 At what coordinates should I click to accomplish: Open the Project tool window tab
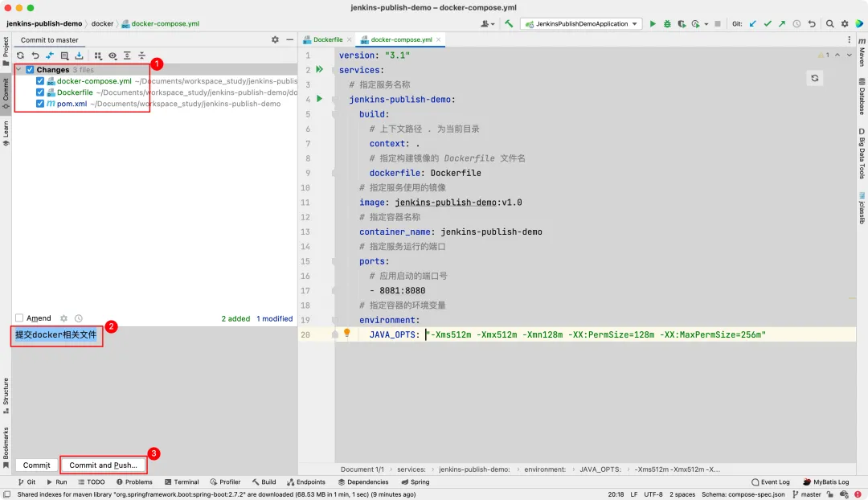pos(6,51)
